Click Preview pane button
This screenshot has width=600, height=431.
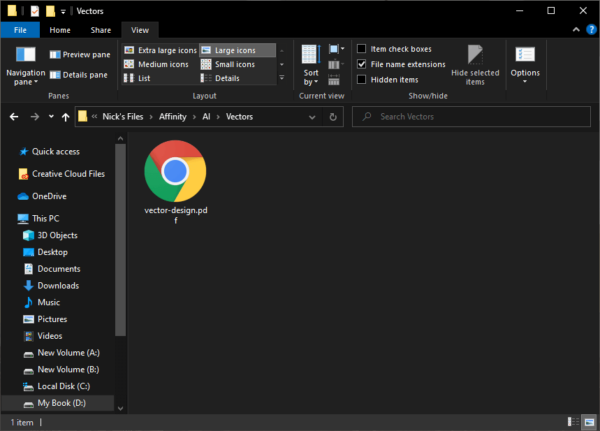pyautogui.click(x=80, y=55)
